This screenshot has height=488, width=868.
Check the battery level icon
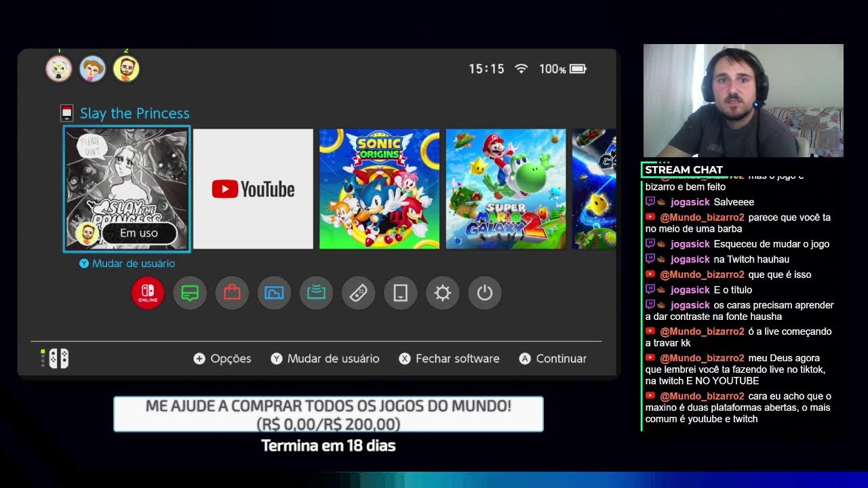[578, 68]
